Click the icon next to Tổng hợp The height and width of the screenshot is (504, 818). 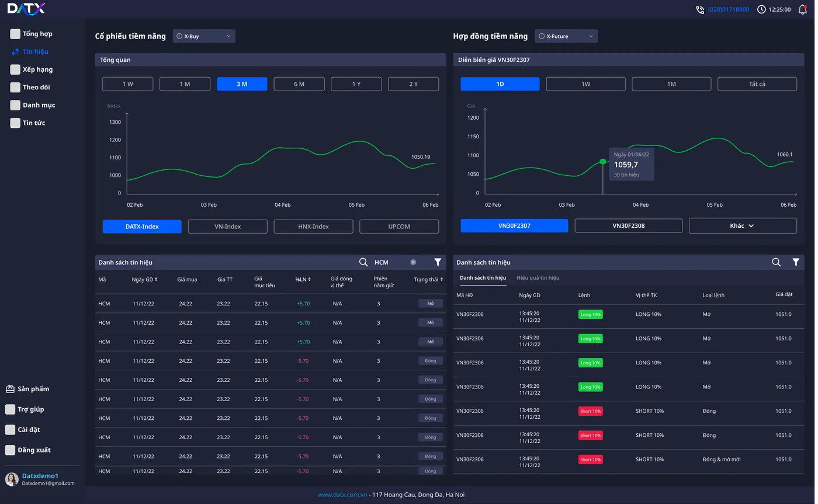[x=15, y=34]
